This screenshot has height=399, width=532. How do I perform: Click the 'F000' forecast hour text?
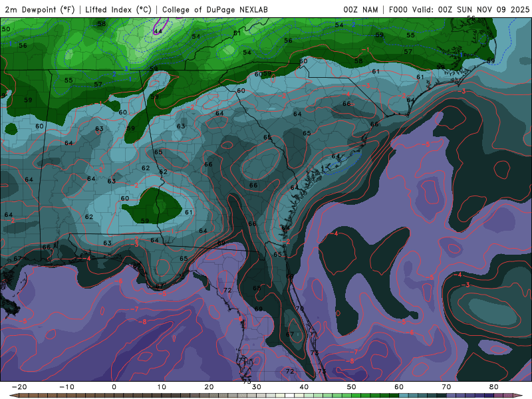(x=398, y=9)
